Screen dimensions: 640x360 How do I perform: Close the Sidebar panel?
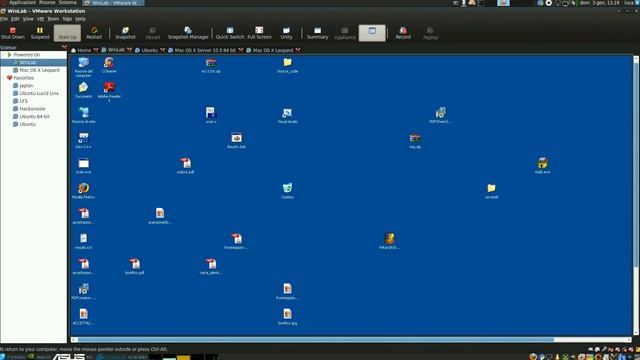click(64, 47)
